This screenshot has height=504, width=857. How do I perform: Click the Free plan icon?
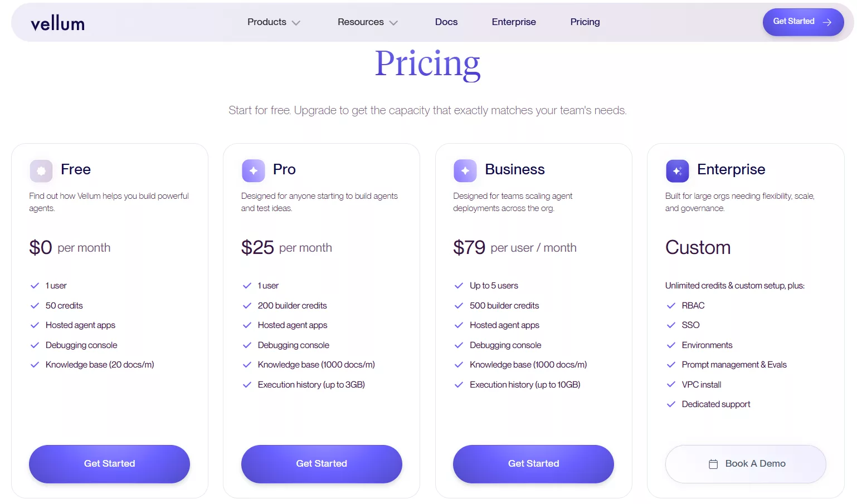click(41, 171)
